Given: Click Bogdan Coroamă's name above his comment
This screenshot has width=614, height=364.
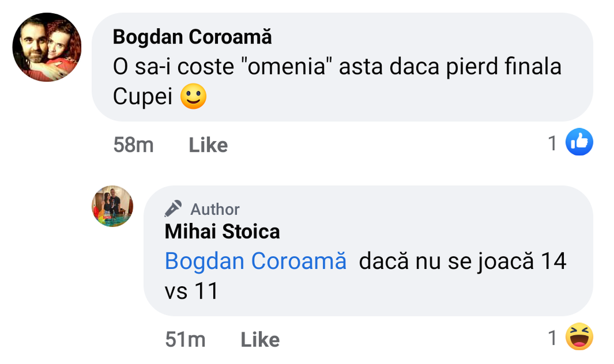Looking at the screenshot, I should click(193, 36).
